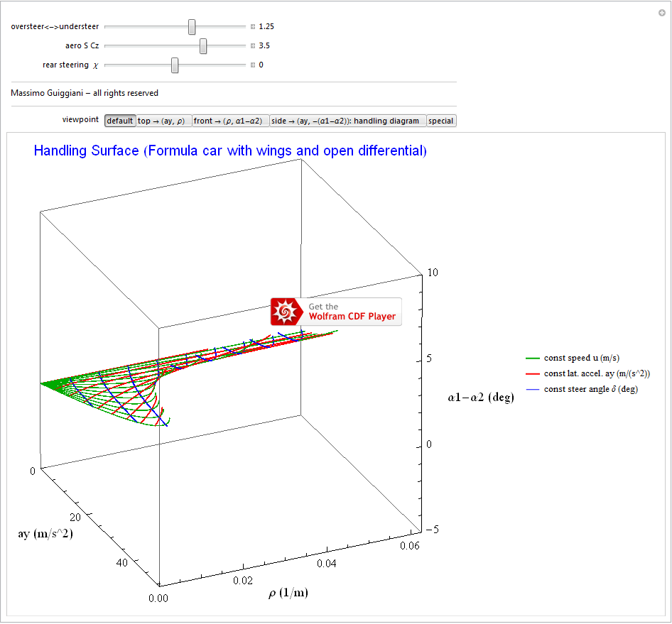Image resolution: width=672 pixels, height=624 pixels.
Task: Click Massimo Guiggiani rights reserved text
Action: pos(85,93)
